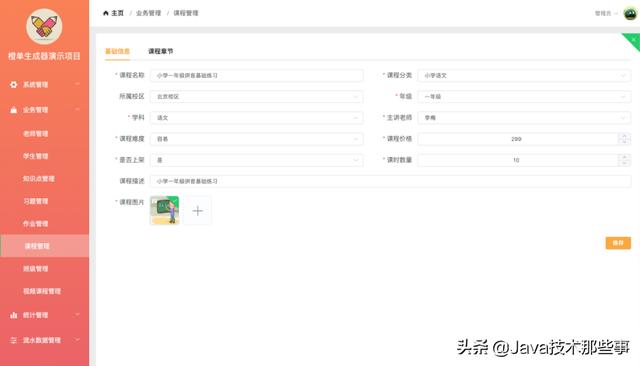Open 知识点管理 in the sidebar
The image size is (640, 366).
[39, 179]
